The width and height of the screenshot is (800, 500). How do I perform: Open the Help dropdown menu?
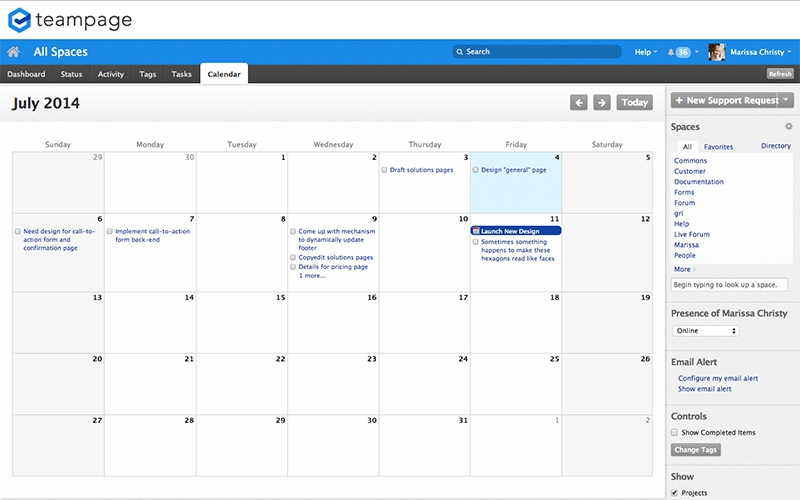645,52
